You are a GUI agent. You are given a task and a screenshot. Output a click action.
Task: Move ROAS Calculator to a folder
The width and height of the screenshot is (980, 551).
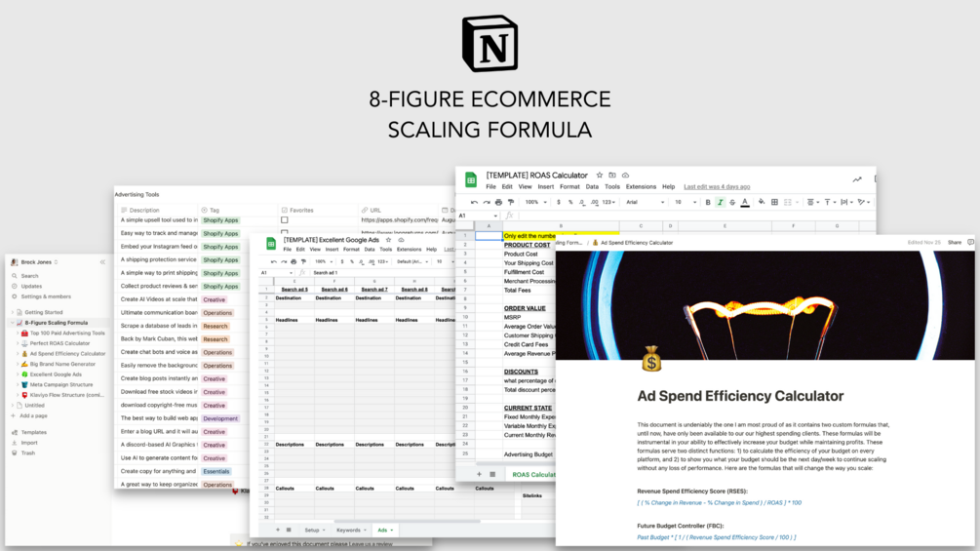click(612, 176)
